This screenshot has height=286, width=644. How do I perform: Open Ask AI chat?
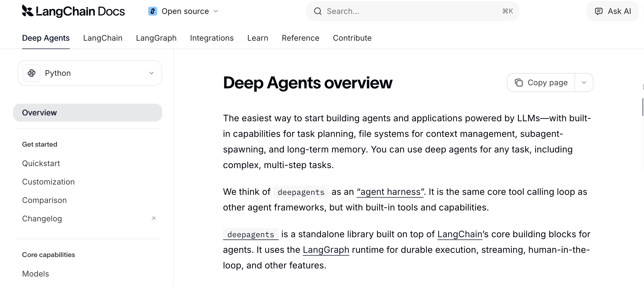tap(612, 11)
